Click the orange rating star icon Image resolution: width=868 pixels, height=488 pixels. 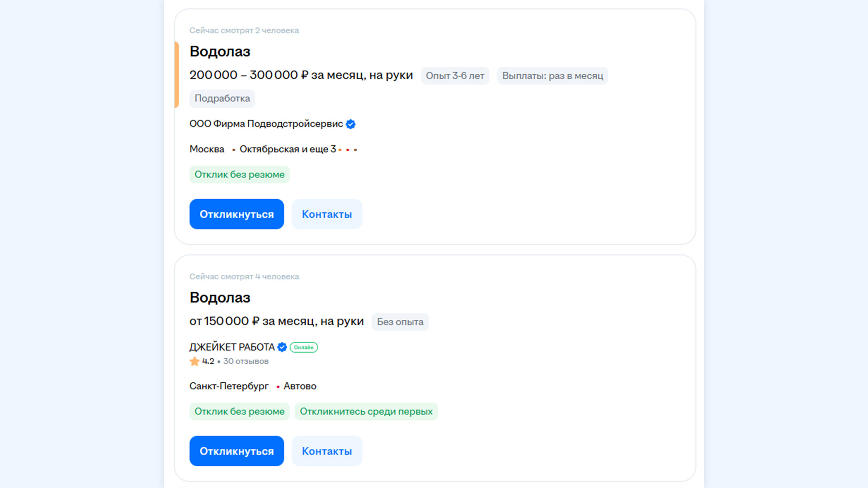[x=194, y=361]
